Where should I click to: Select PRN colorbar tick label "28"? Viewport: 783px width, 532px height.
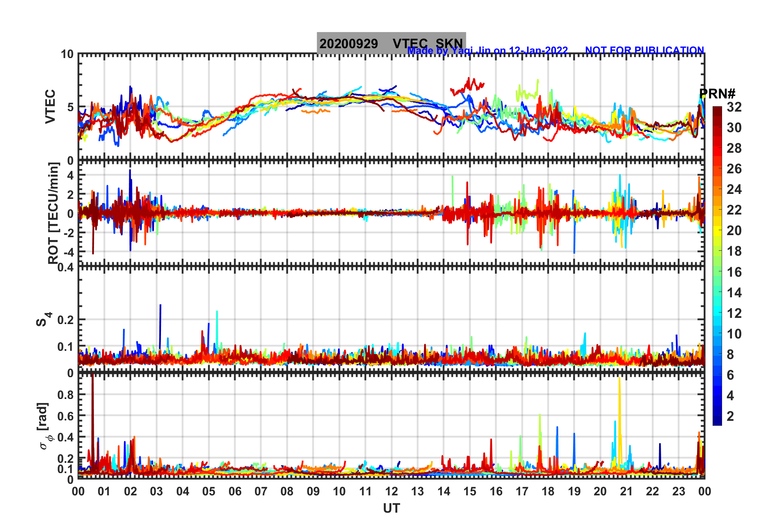[x=734, y=148]
